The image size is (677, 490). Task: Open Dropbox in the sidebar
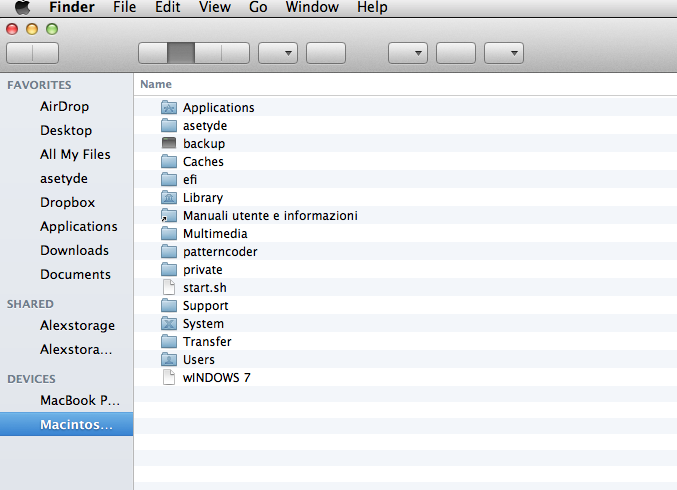coord(67,202)
